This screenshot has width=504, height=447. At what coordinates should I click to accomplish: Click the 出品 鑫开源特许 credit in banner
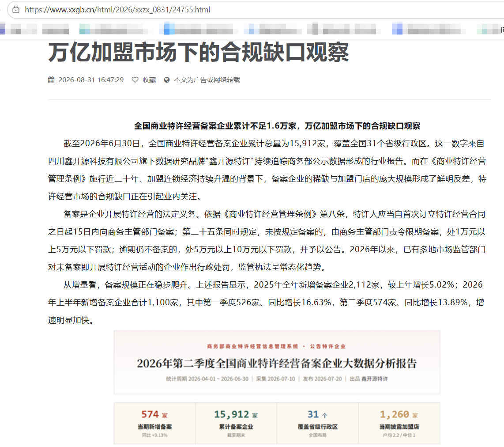coord(369,379)
